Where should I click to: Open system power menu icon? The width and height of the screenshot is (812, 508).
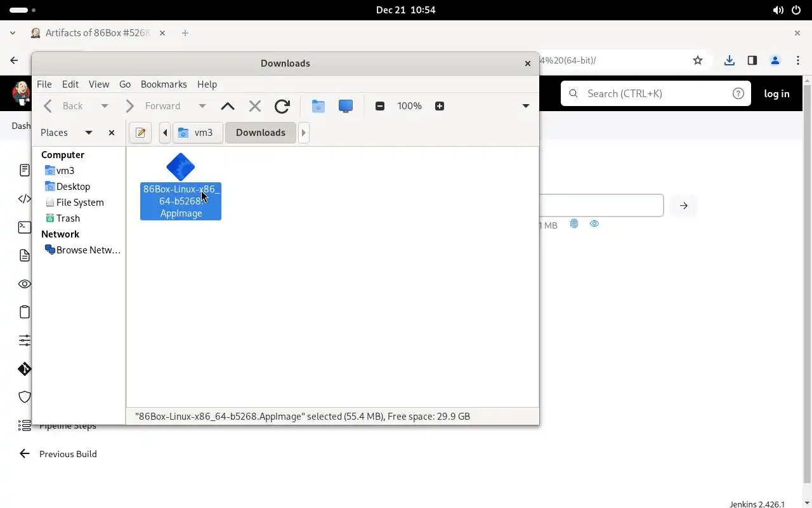797,10
